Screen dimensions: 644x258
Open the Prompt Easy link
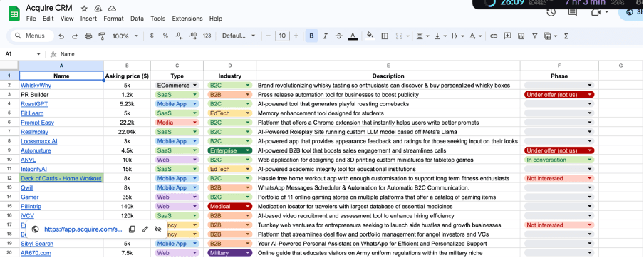pyautogui.click(x=37, y=123)
